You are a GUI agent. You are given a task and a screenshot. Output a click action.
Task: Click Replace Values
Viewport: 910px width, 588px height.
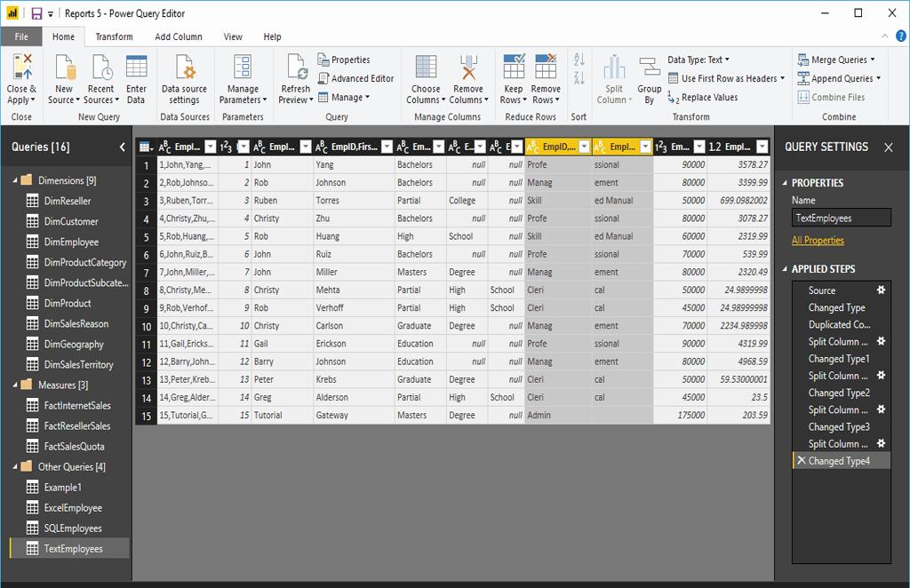(x=703, y=98)
